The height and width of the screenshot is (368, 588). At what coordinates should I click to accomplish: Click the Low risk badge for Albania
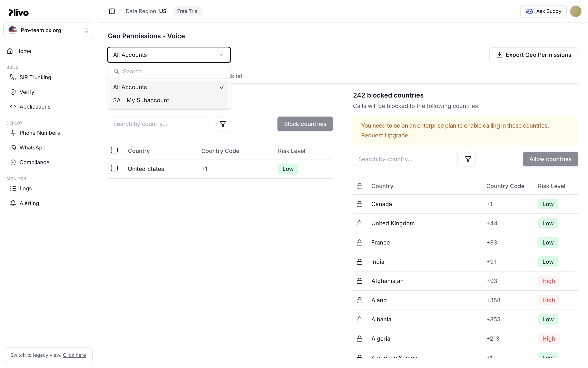click(x=548, y=319)
